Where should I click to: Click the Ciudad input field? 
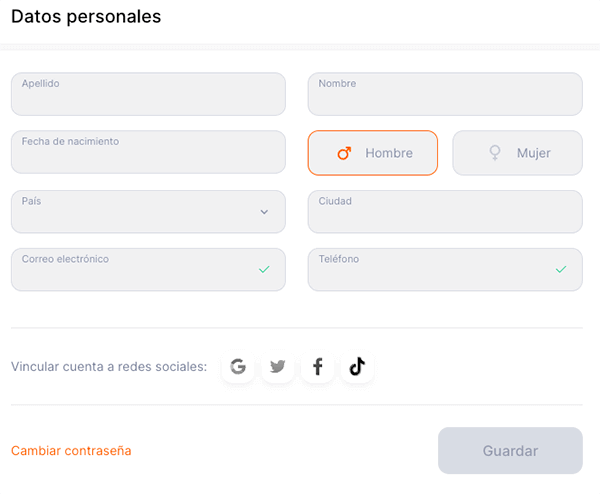[445, 212]
